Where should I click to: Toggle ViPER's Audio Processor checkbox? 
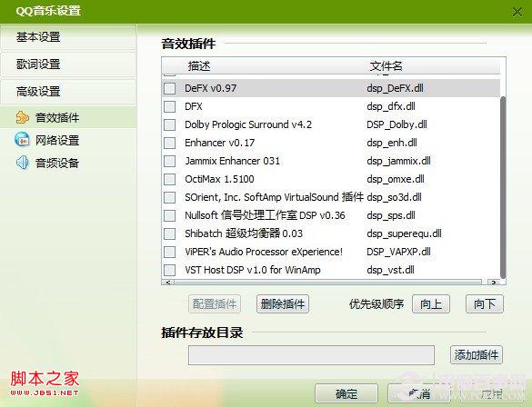pos(170,252)
